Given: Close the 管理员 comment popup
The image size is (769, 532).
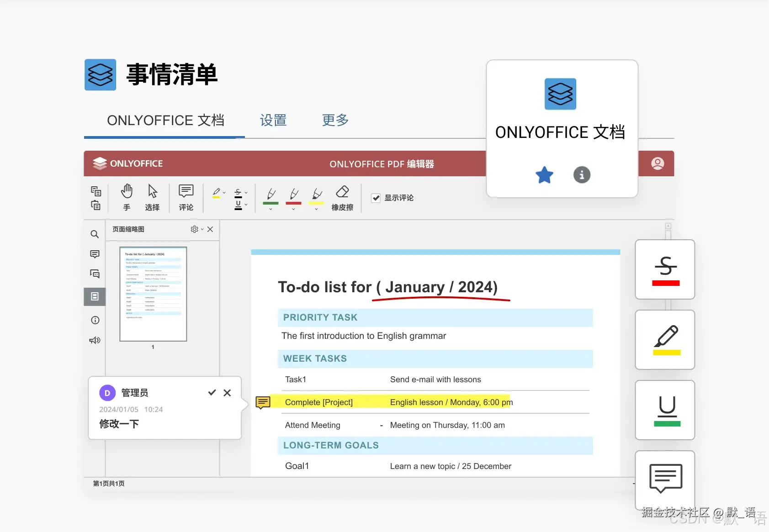Looking at the screenshot, I should (x=227, y=393).
